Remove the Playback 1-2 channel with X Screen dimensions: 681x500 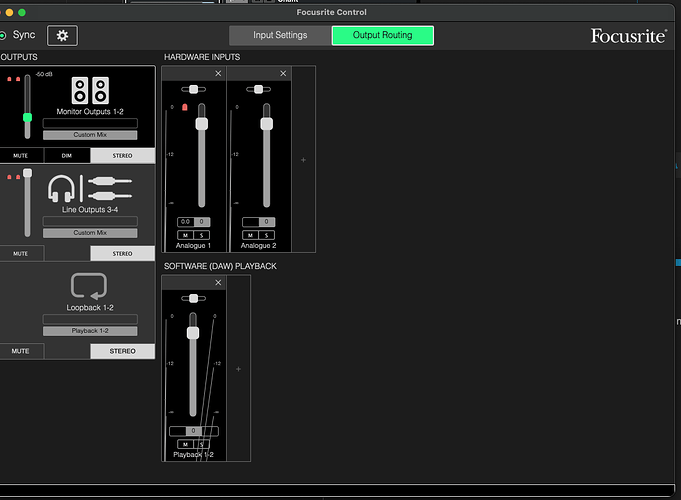(x=218, y=282)
